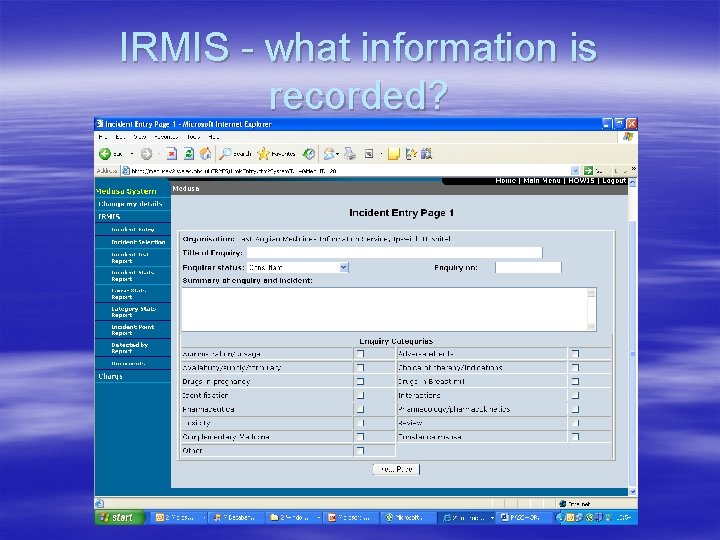The width and height of the screenshot is (720, 540).
Task: Click the green Go arrow beside address bar
Action: [x=588, y=171]
